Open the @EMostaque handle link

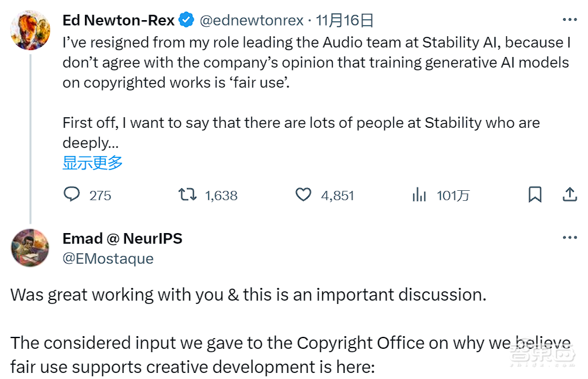click(x=108, y=258)
